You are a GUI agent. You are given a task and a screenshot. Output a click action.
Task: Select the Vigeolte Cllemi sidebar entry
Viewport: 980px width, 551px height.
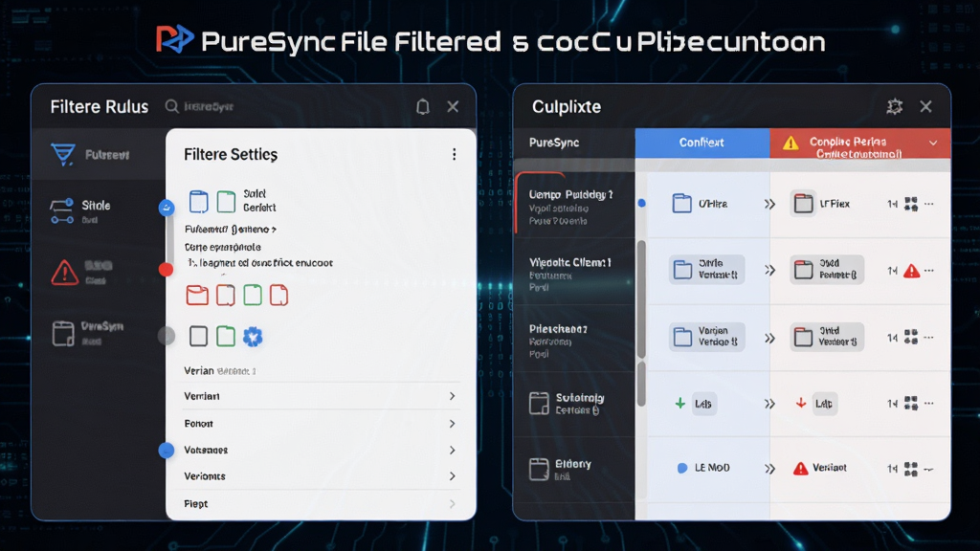(x=574, y=272)
